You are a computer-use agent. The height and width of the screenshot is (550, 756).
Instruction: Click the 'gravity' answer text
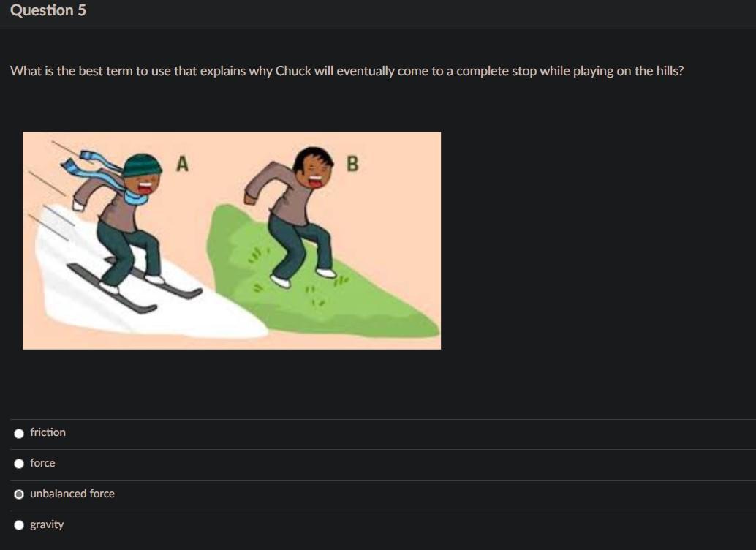(x=47, y=525)
